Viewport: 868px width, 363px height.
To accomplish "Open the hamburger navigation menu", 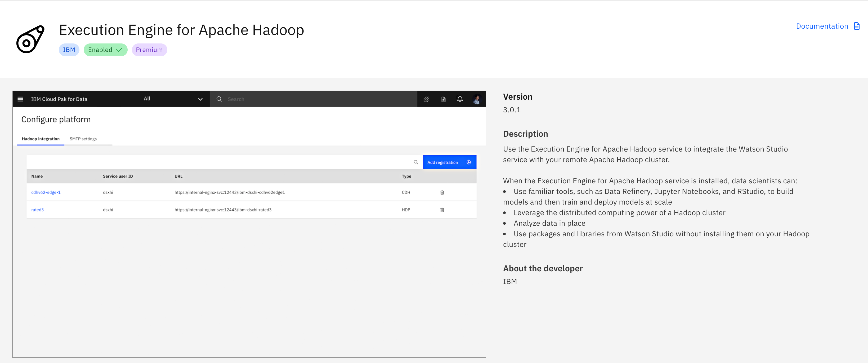I will pyautogui.click(x=20, y=99).
